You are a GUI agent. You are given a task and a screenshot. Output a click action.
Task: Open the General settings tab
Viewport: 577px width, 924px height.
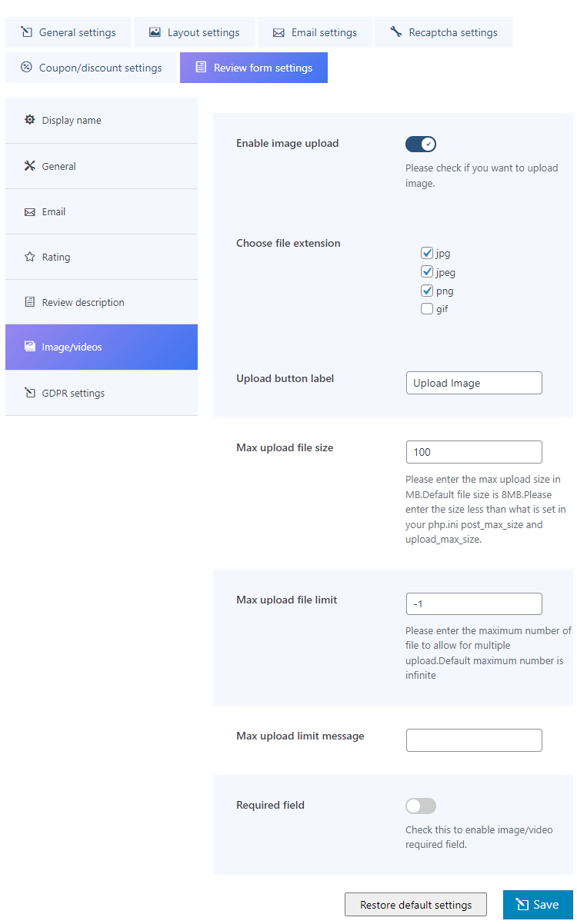(68, 32)
